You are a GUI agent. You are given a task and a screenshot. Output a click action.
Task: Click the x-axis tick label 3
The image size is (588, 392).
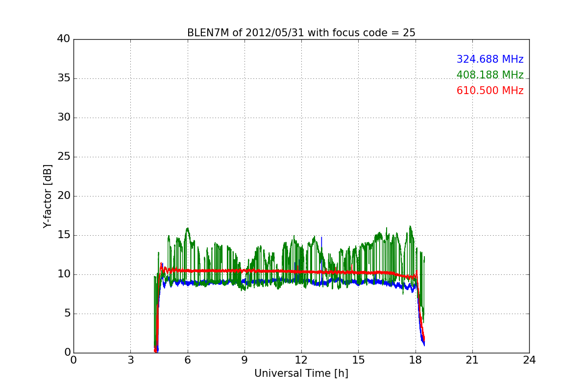(130, 360)
